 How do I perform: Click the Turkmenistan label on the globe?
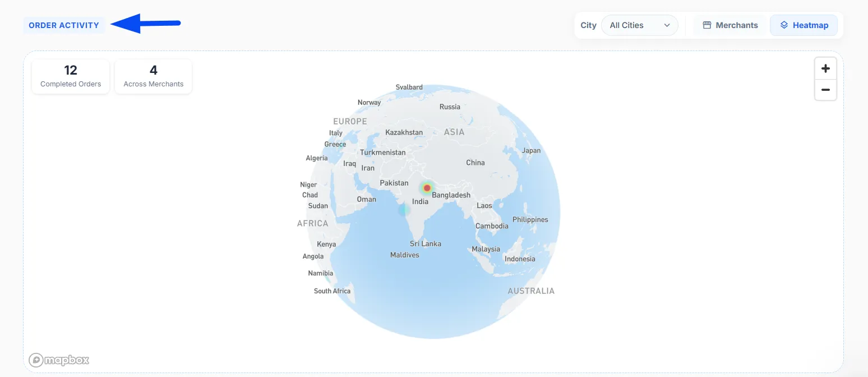(x=383, y=153)
